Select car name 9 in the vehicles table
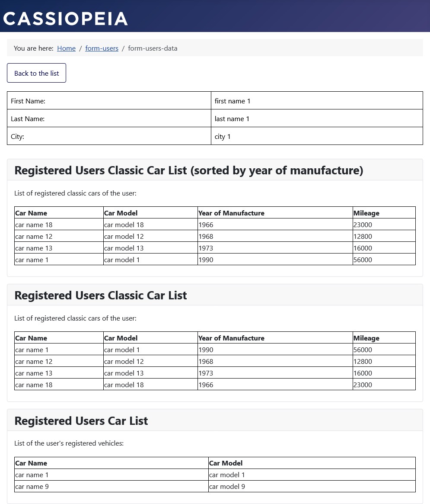Image resolution: width=430 pixels, height=504 pixels. click(x=32, y=486)
